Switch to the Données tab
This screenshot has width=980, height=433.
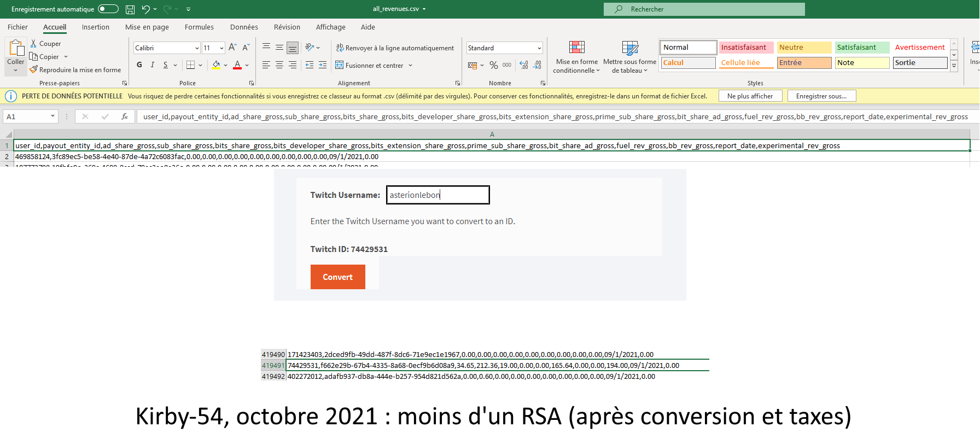[x=244, y=27]
